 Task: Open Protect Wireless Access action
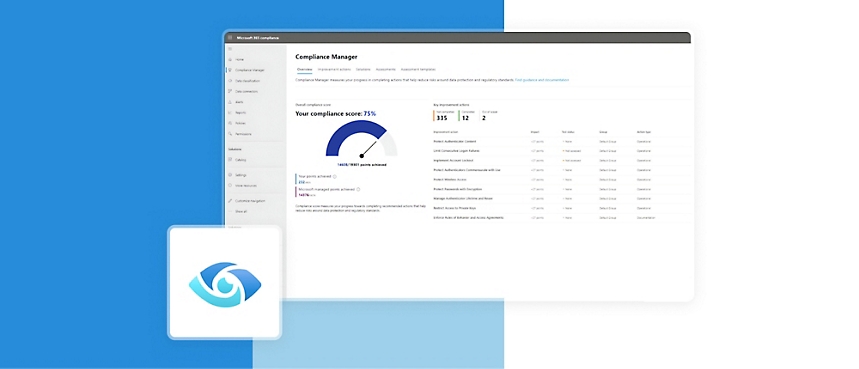pos(449,180)
